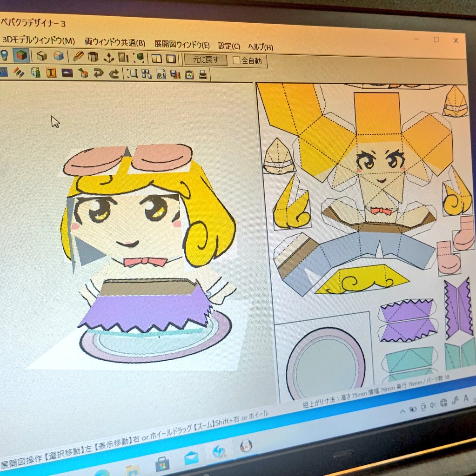Open the 3Dモデルウィンドウ(M) menu

38,40
